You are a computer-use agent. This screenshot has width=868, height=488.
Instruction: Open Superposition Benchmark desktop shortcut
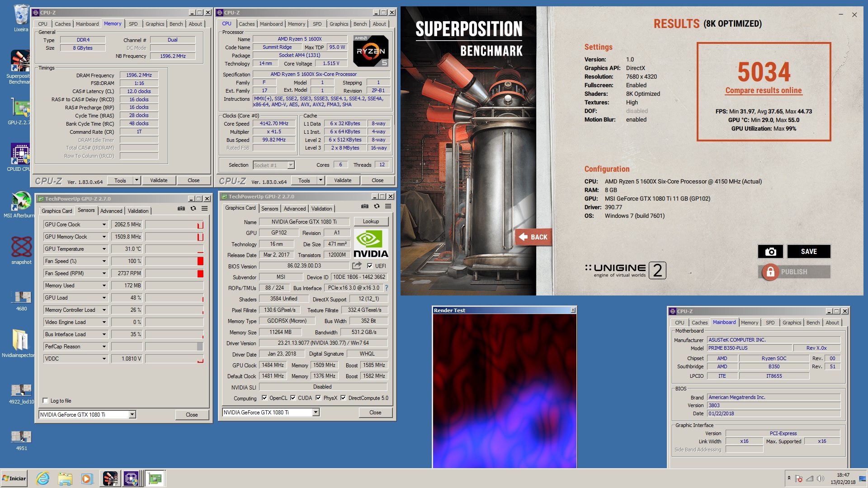point(20,67)
